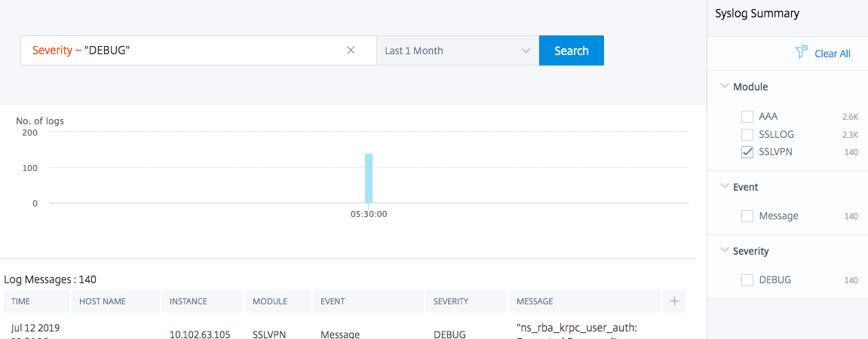
Task: Add a column with the plus icon
Action: pyautogui.click(x=674, y=301)
